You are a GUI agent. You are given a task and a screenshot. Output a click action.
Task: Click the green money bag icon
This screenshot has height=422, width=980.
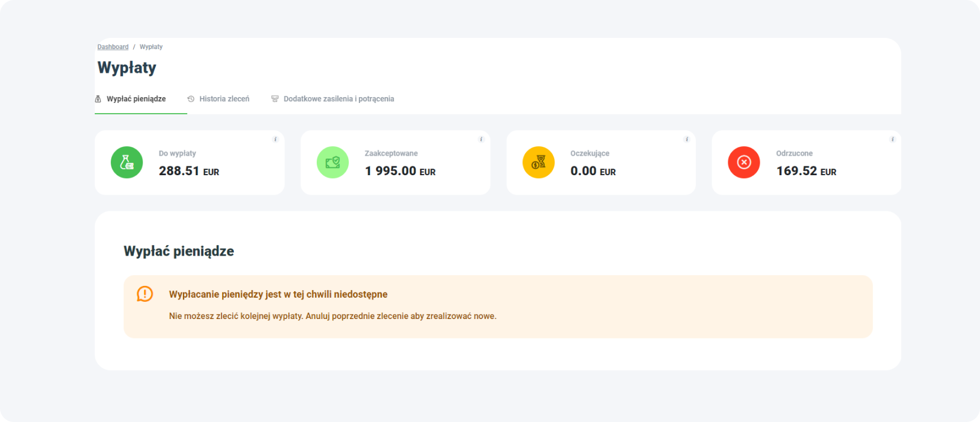pos(127,162)
